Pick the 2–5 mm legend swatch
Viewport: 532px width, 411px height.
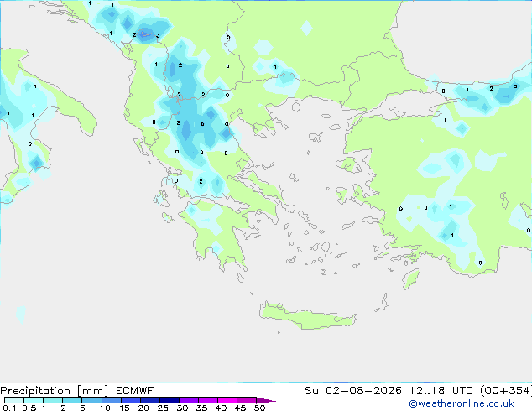72,400
